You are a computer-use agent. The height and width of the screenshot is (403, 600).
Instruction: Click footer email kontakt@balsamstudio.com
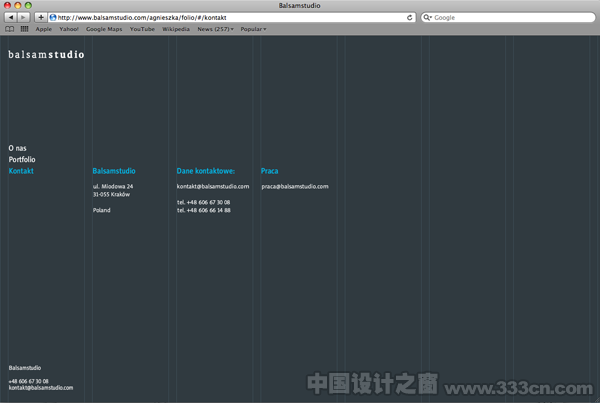(x=41, y=388)
